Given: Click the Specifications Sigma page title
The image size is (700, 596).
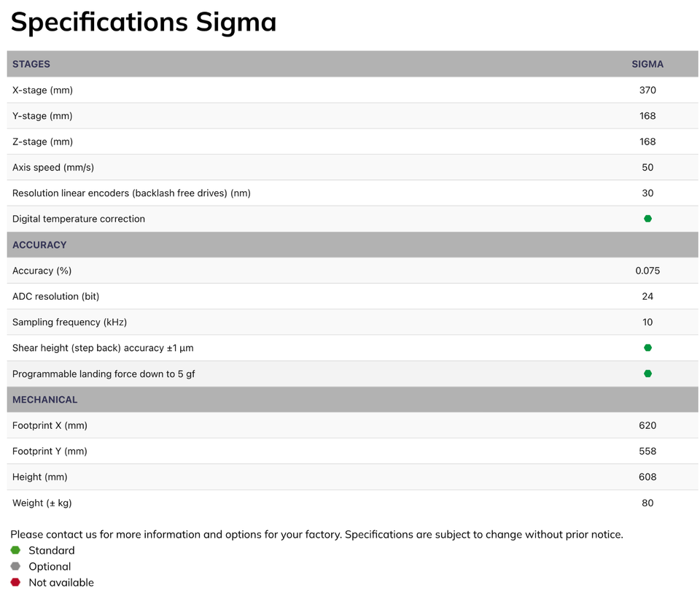Looking at the screenshot, I should point(144,22).
